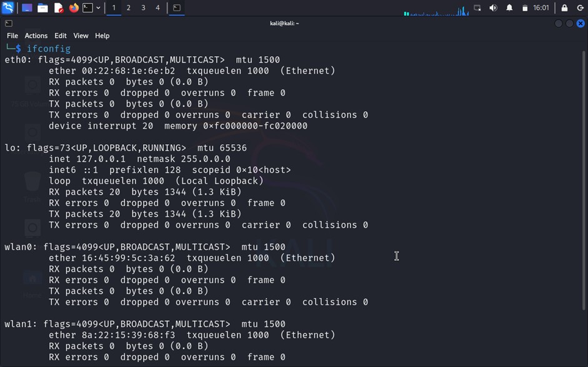Switch to workspace 4
Screen dimensions: 588x367
point(157,7)
